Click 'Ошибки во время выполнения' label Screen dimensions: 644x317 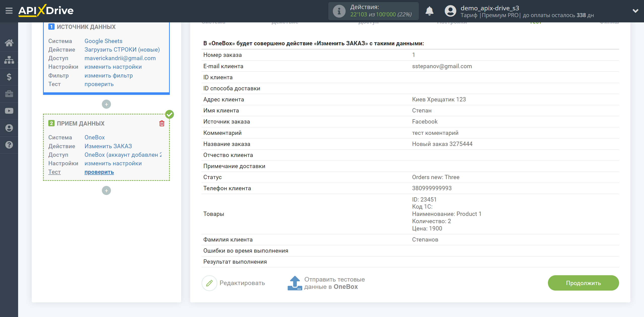[x=246, y=251]
